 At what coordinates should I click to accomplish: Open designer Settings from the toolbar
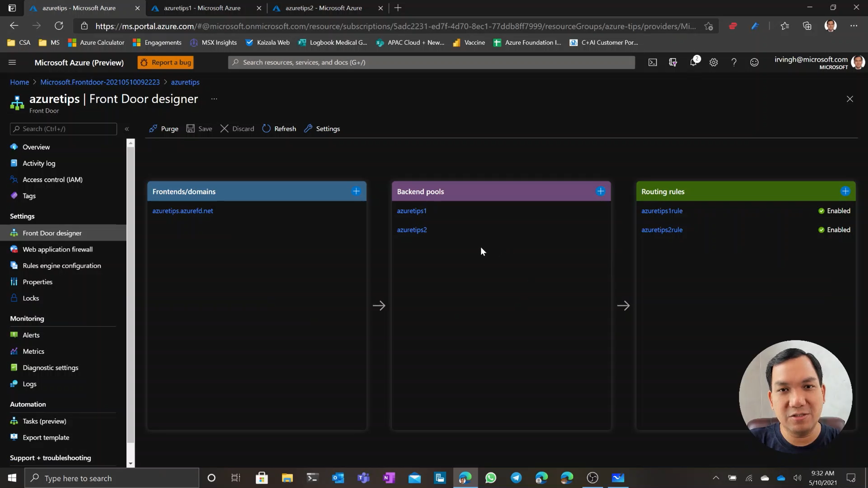coord(322,129)
